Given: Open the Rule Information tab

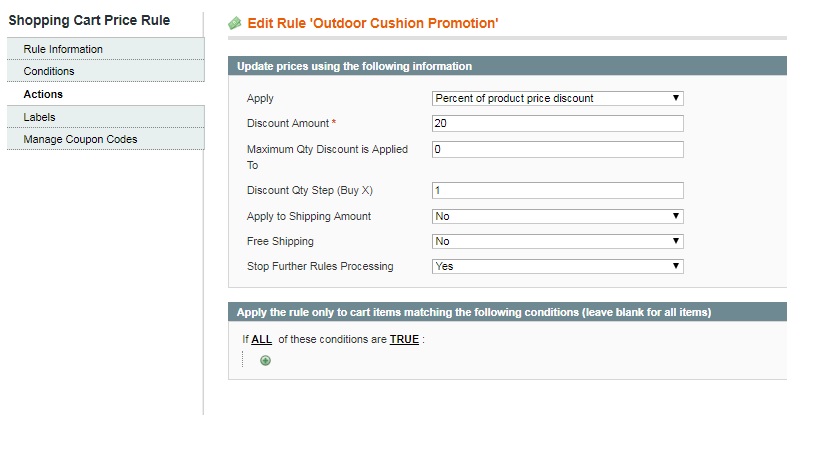Looking at the screenshot, I should coord(106,49).
